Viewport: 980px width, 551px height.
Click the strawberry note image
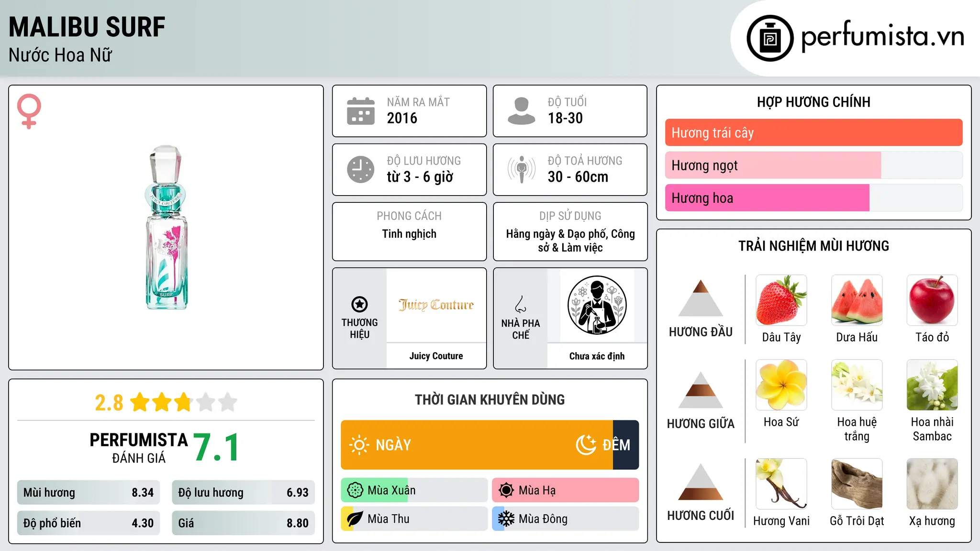(x=781, y=300)
